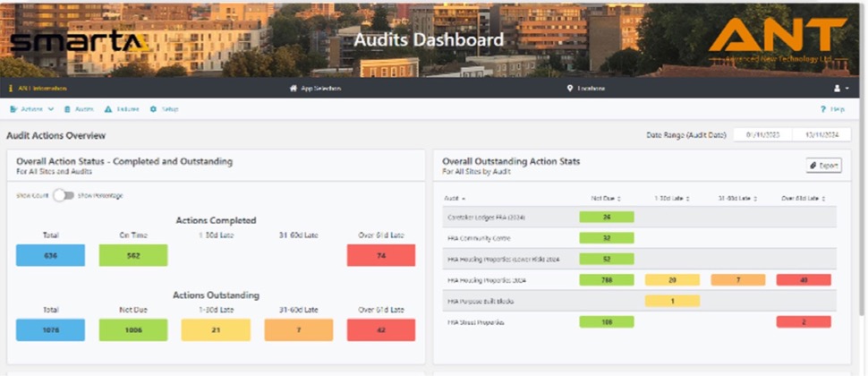Click the ANT Information icon in dark bar
868x376 pixels.
click(x=11, y=89)
